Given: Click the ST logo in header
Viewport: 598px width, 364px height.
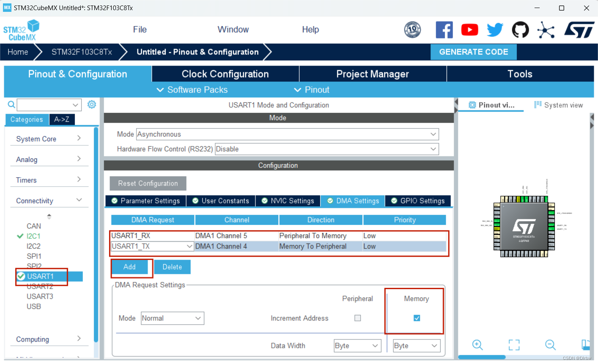Looking at the screenshot, I should [579, 30].
